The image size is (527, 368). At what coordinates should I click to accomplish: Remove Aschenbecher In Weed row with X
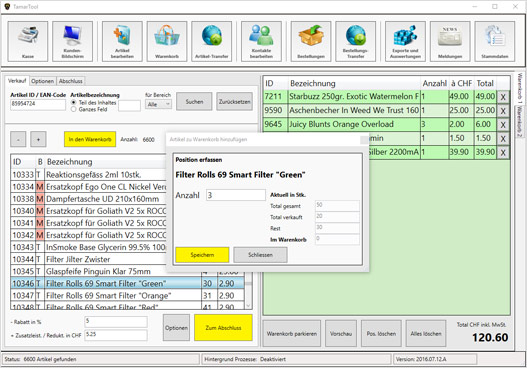[x=503, y=111]
